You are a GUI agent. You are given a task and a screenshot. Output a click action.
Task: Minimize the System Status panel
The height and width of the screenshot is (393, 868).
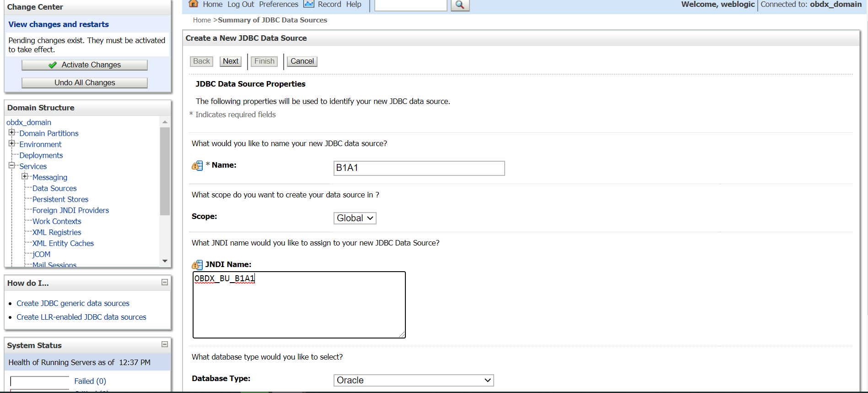(165, 344)
